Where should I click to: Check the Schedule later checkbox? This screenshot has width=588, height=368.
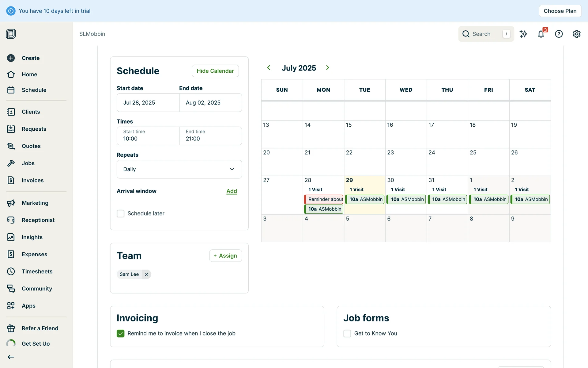point(121,213)
